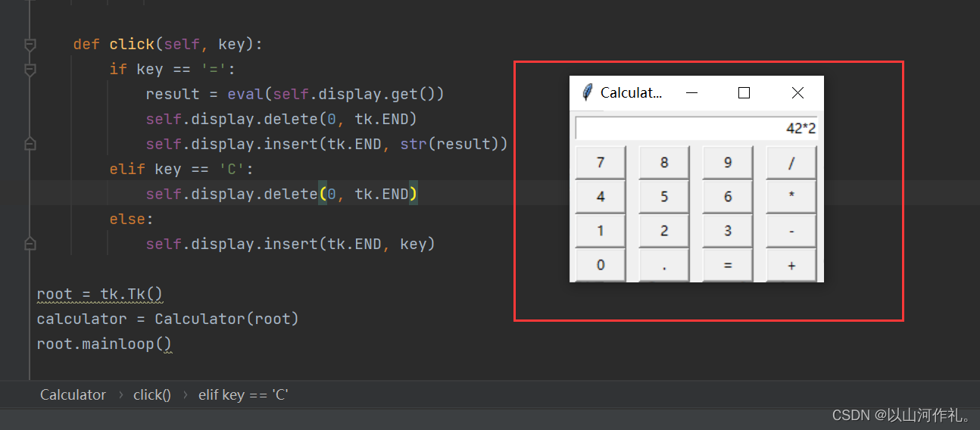
Task: Maximize the Calculator window
Action: pyautogui.click(x=744, y=92)
